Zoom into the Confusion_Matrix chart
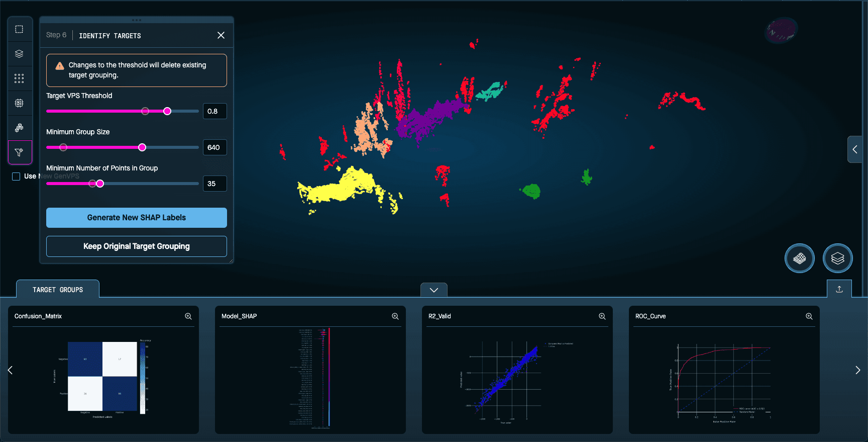 click(x=188, y=316)
